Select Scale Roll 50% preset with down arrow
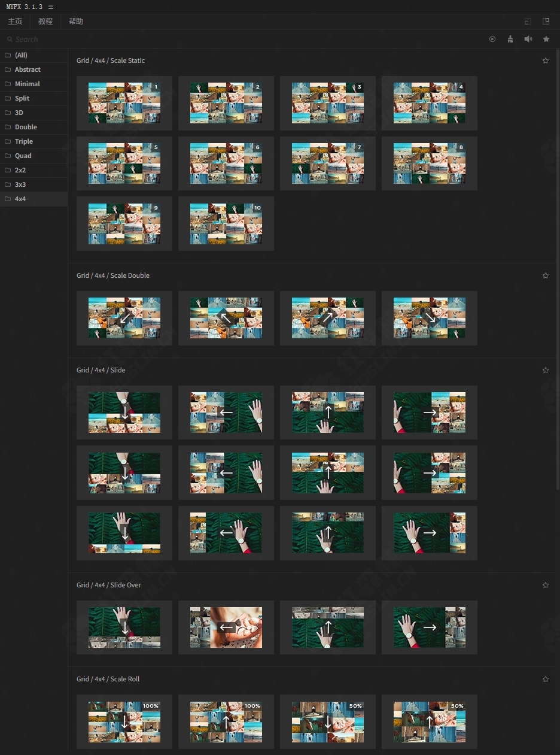 coord(328,721)
